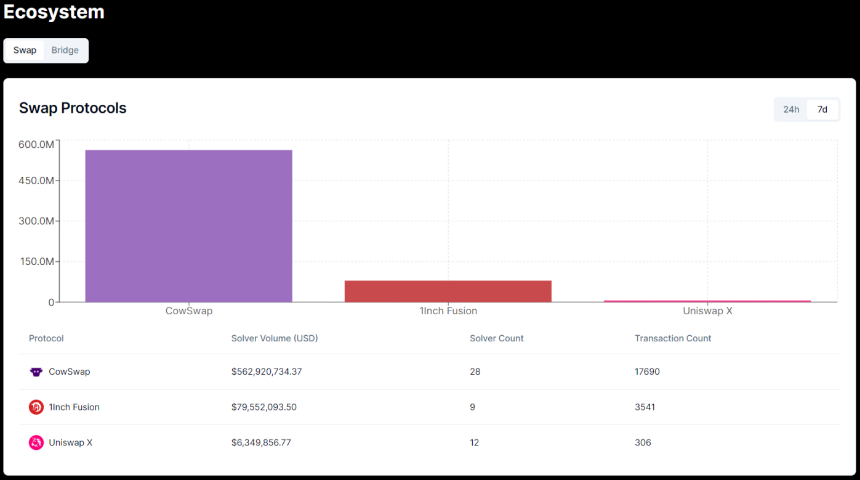Open the Uniswap X protocol name link
The height and width of the screenshot is (480, 860).
[70, 442]
